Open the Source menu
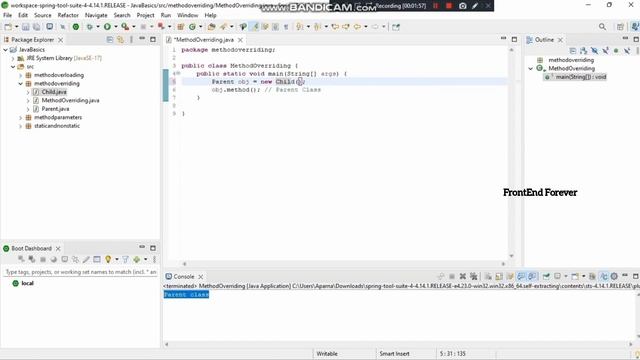The height and width of the screenshot is (360, 640). pos(42,15)
